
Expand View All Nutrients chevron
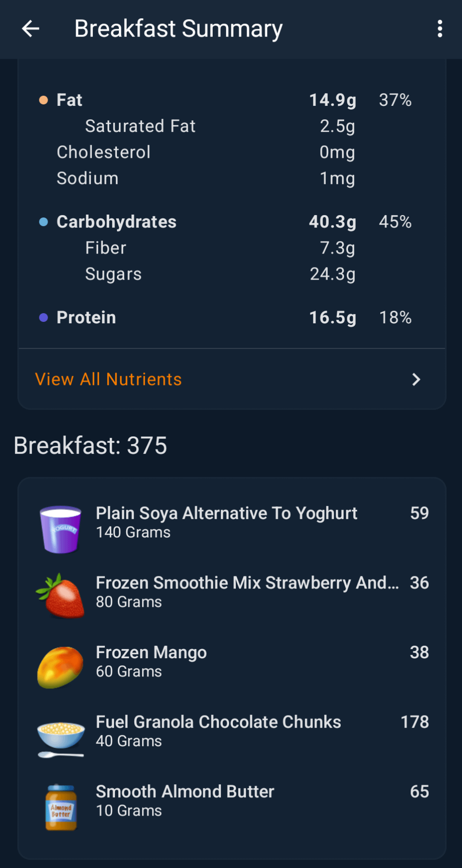pos(416,380)
